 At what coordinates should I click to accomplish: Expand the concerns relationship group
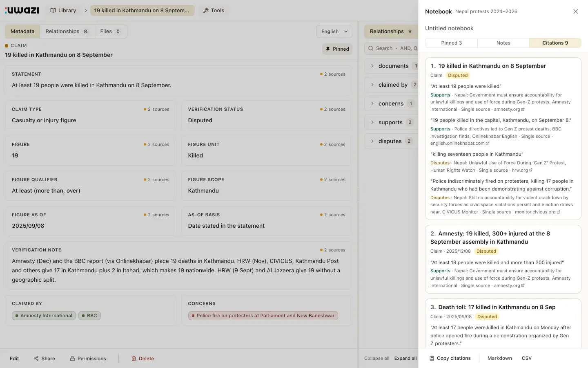click(x=392, y=103)
